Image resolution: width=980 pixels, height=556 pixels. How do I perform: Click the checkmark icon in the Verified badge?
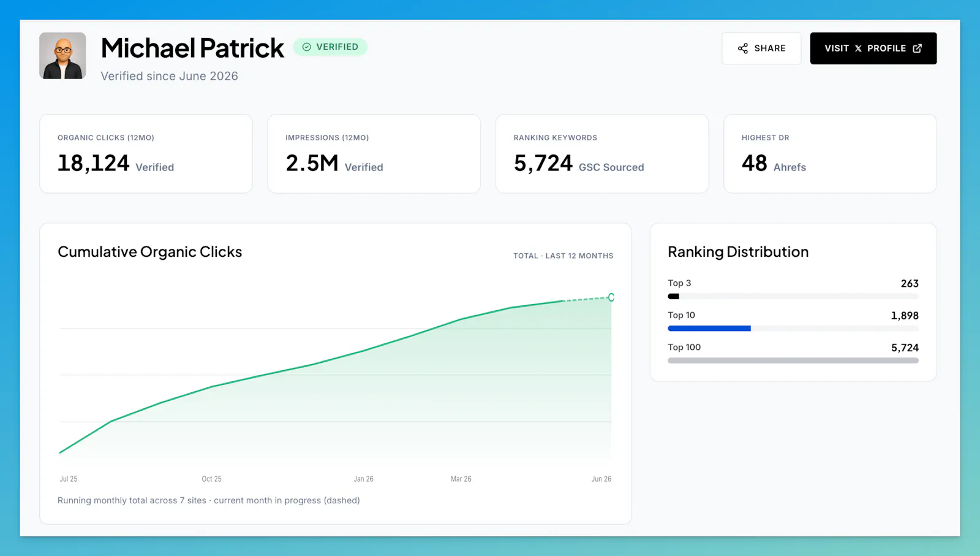[x=307, y=47]
